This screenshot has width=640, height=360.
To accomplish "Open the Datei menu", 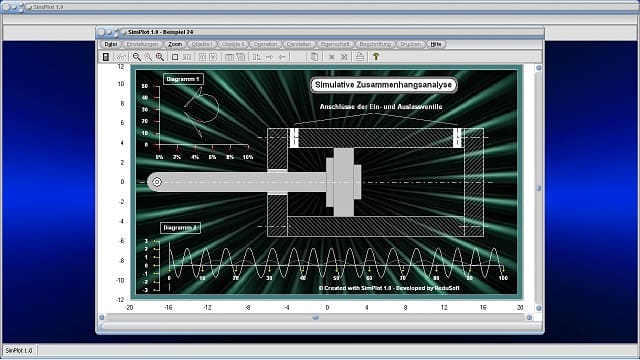I will pyautogui.click(x=110, y=44).
